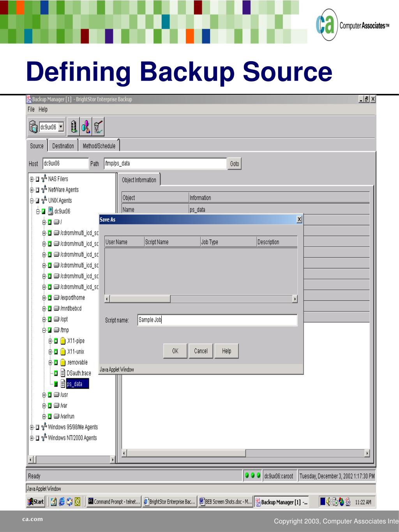Click the yellow folder icon of .X11-pipe

click(63, 341)
